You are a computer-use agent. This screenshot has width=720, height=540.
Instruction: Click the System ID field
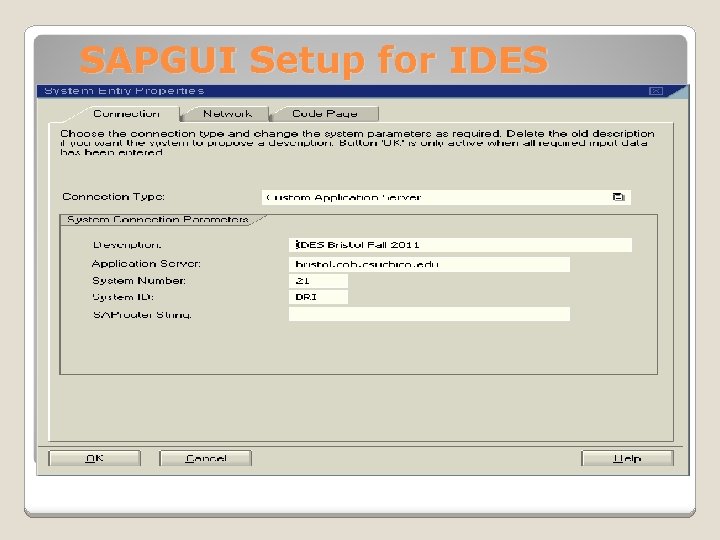click(318, 297)
